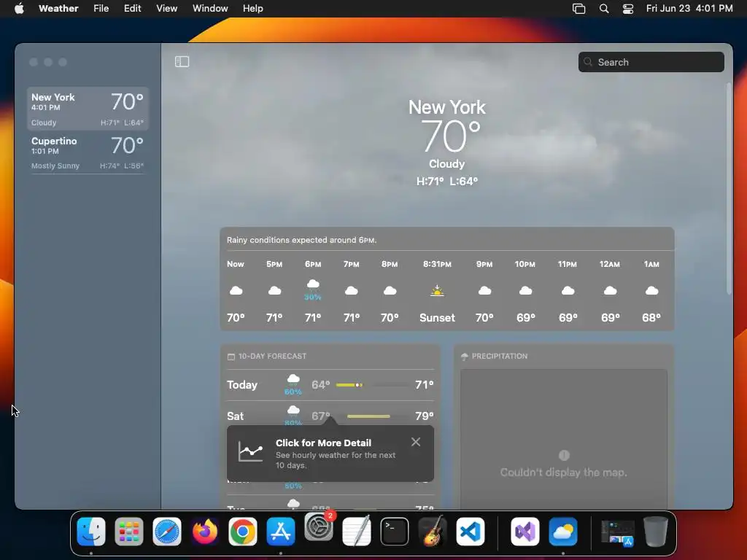Open Spotlight search in menu bar
The height and width of the screenshot is (560, 747).
coord(603,9)
